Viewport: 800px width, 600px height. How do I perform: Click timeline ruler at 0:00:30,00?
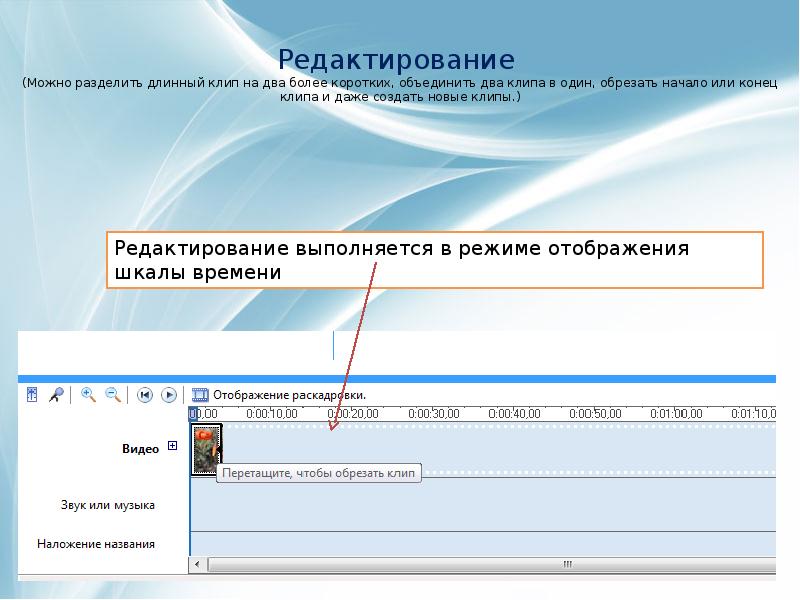coord(432,413)
